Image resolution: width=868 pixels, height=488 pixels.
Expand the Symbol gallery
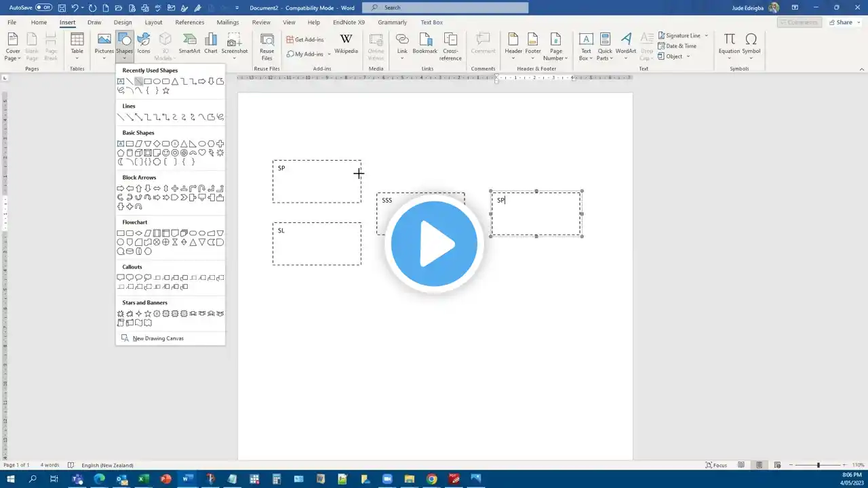[x=751, y=45]
